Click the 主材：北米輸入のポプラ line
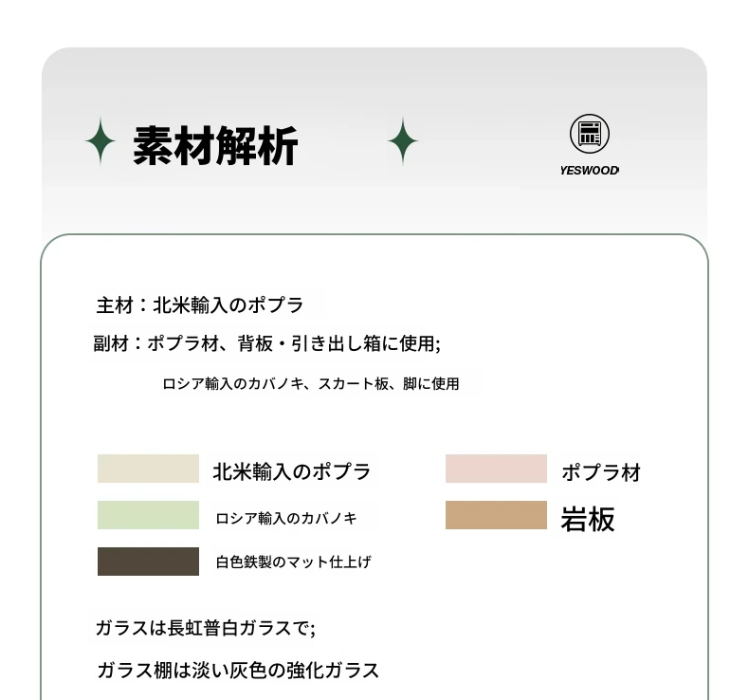The image size is (749, 700). pyautogui.click(x=200, y=305)
